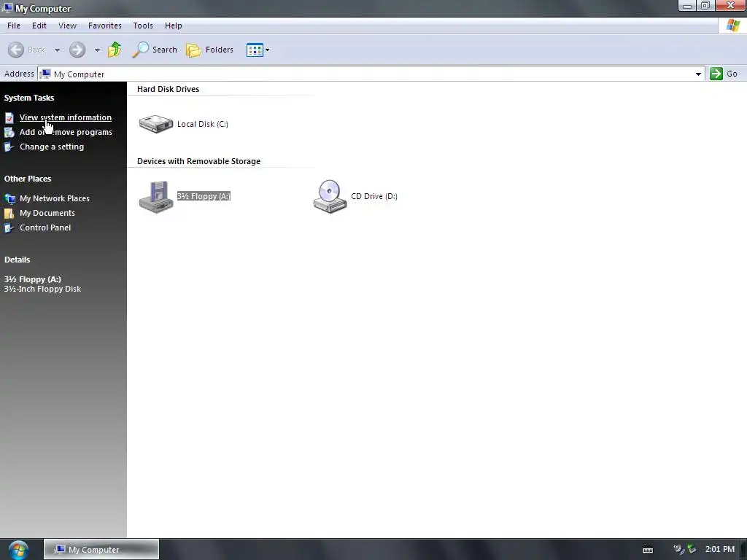747x560 pixels.
Task: Toggle the Folders pane icon
Action: pos(193,50)
